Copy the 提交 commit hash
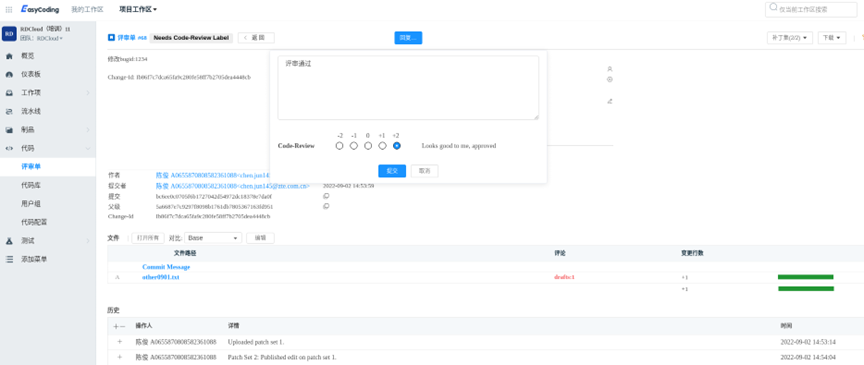 pyautogui.click(x=326, y=196)
